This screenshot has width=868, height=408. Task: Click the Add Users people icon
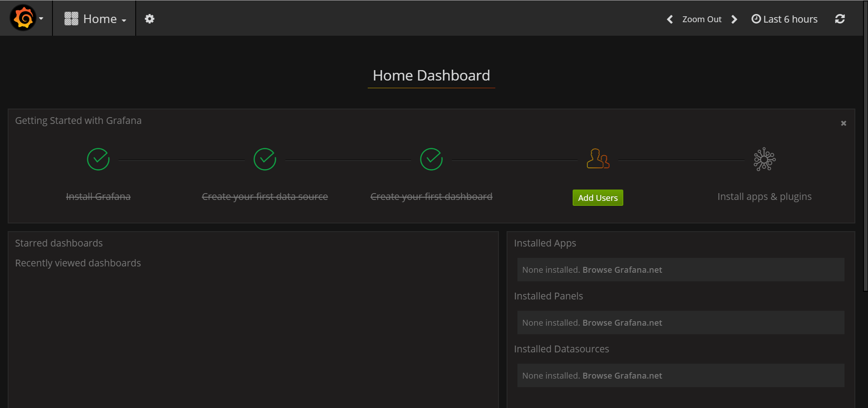[598, 159]
